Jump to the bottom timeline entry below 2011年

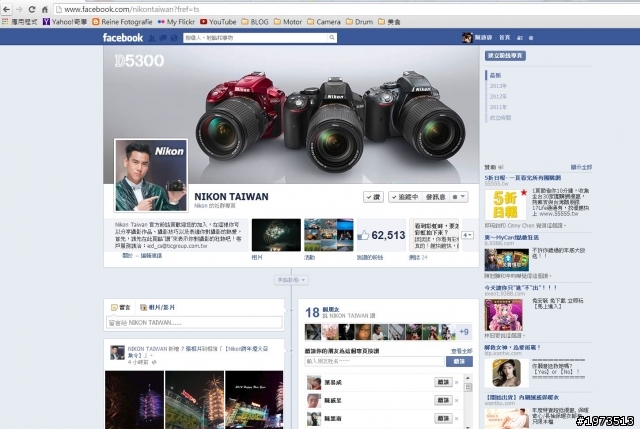(500, 118)
